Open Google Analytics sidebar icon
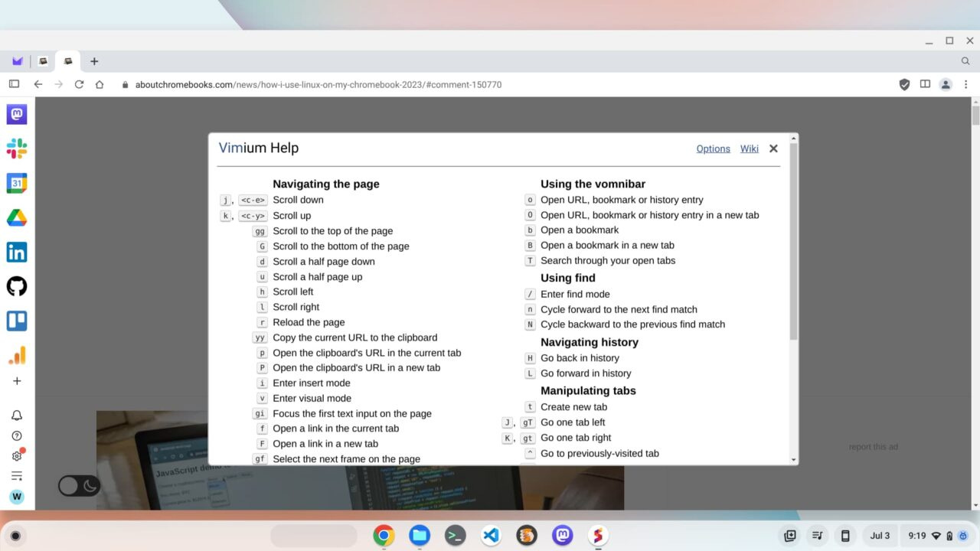The width and height of the screenshot is (980, 551). click(x=17, y=355)
